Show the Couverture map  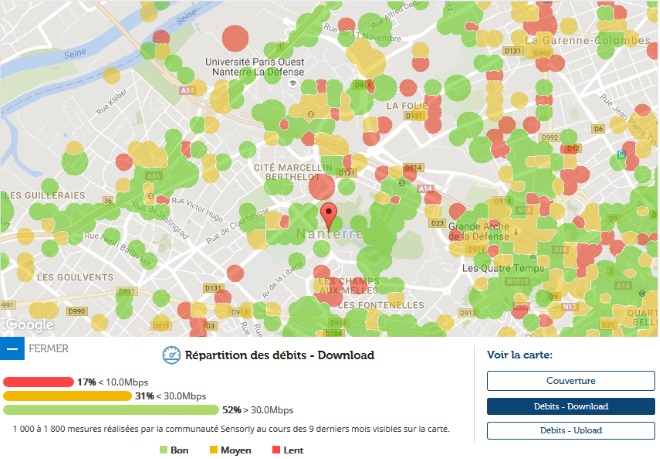[570, 381]
